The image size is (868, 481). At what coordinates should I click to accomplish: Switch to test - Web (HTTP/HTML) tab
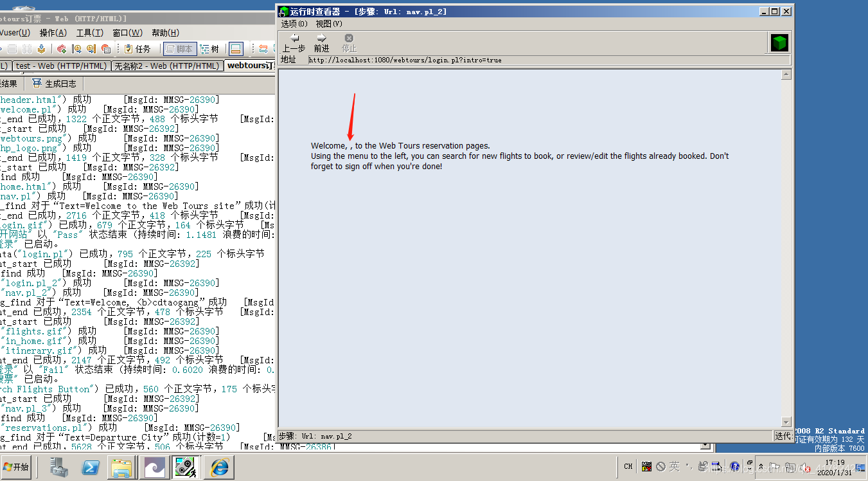click(x=61, y=66)
